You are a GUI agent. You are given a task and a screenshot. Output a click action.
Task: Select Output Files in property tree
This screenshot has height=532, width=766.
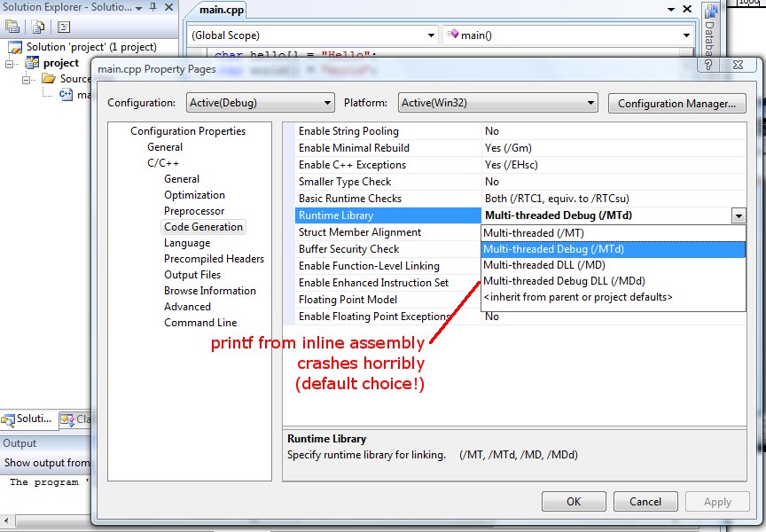[192, 275]
